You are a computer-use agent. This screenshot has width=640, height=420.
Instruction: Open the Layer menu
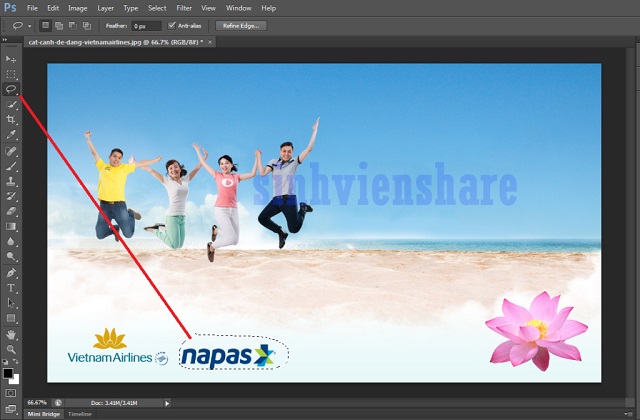click(x=105, y=8)
